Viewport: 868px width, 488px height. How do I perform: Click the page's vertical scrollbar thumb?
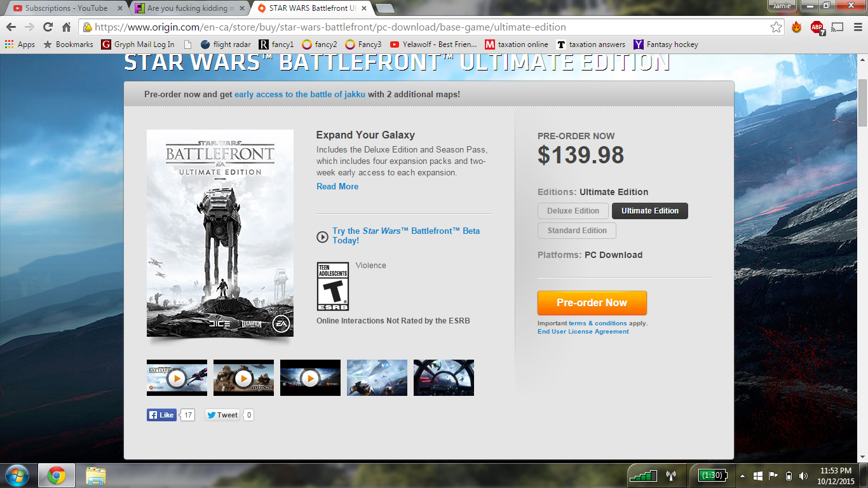pos(862,103)
